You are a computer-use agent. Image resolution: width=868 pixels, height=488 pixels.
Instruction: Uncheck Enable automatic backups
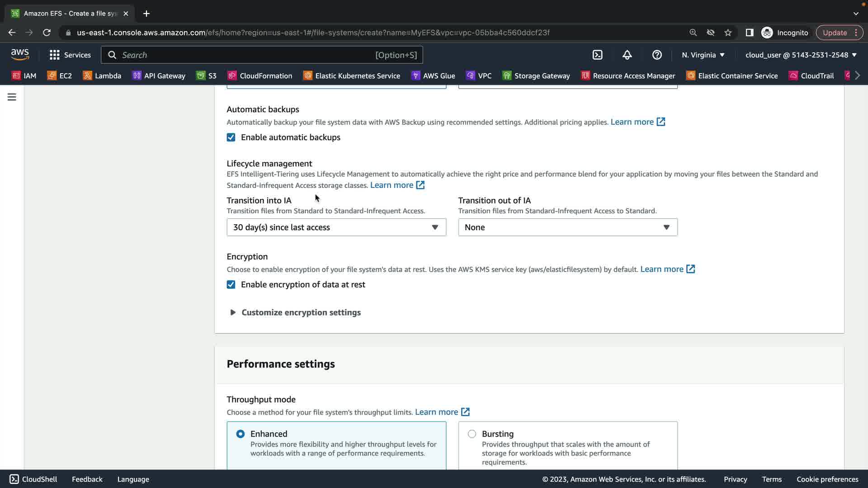(x=231, y=137)
